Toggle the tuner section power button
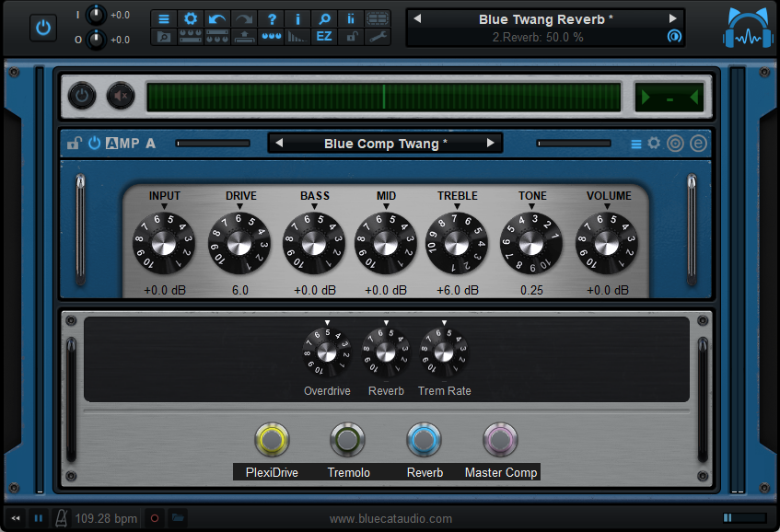The height and width of the screenshot is (532, 780). click(x=82, y=96)
